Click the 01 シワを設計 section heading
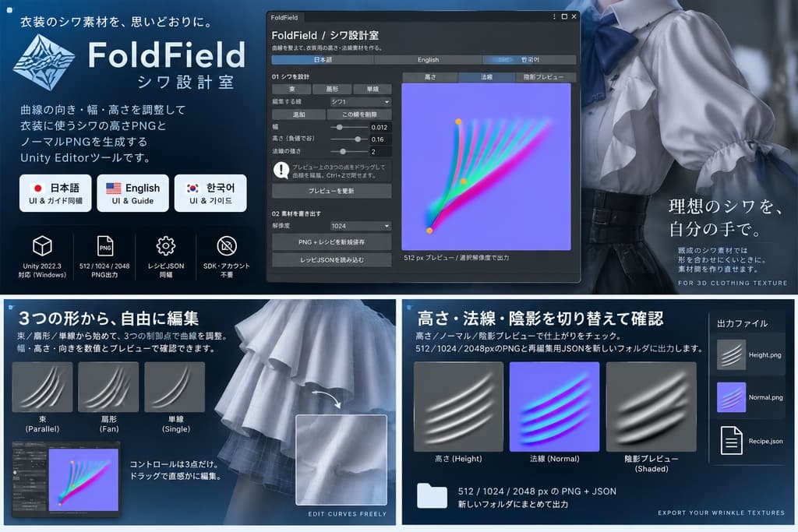The width and height of the screenshot is (798, 532). [x=291, y=77]
